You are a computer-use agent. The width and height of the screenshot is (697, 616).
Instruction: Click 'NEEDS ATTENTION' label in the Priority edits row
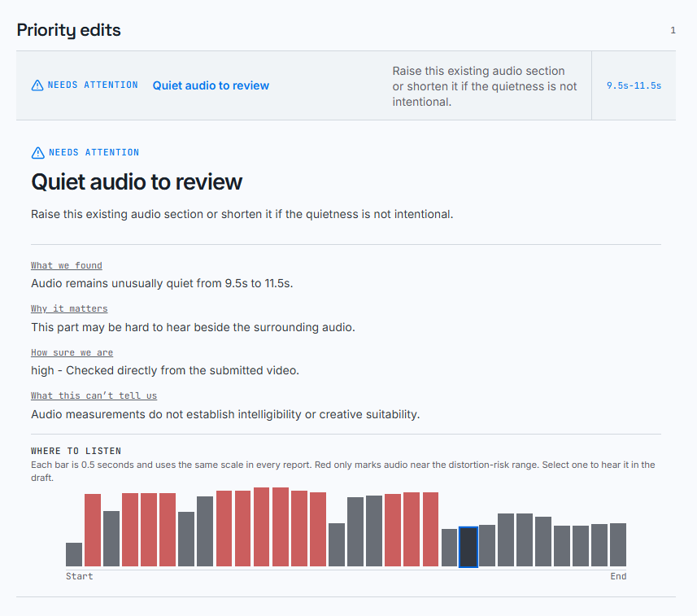[x=93, y=85]
